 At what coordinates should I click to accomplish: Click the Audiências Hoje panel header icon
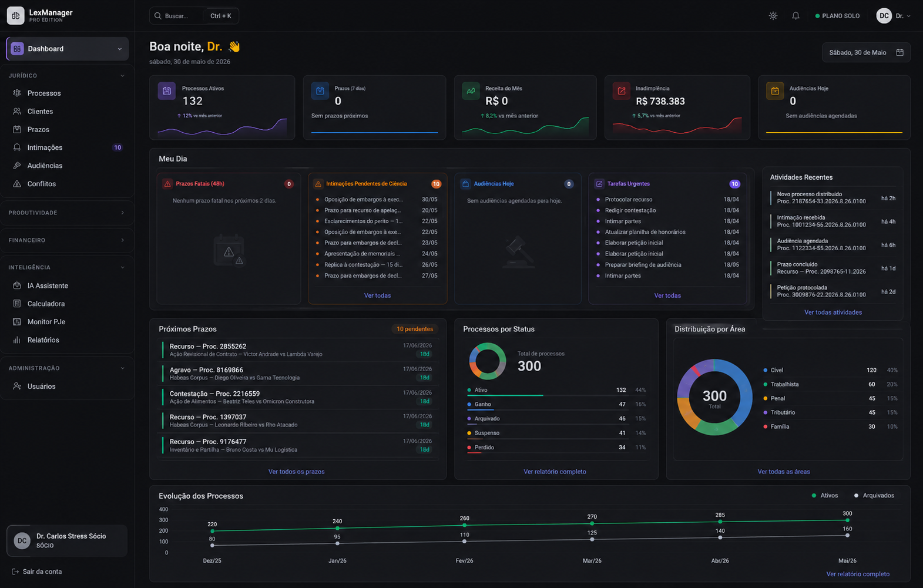[465, 184]
